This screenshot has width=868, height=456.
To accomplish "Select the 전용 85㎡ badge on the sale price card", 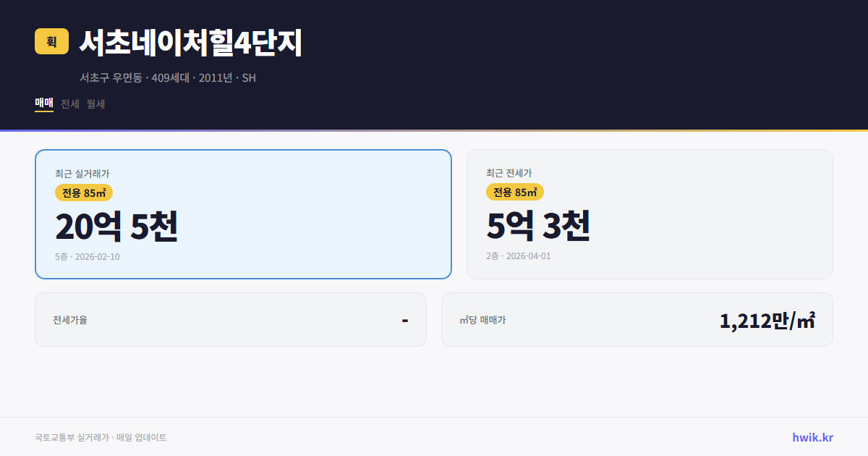I will coord(82,193).
